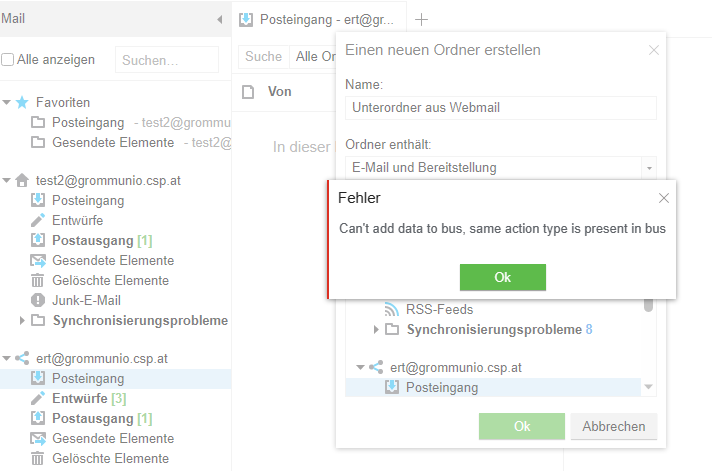The image size is (712, 471).
Task: Click the Entwürfe pencil icon under test2 account
Action: click(x=38, y=220)
